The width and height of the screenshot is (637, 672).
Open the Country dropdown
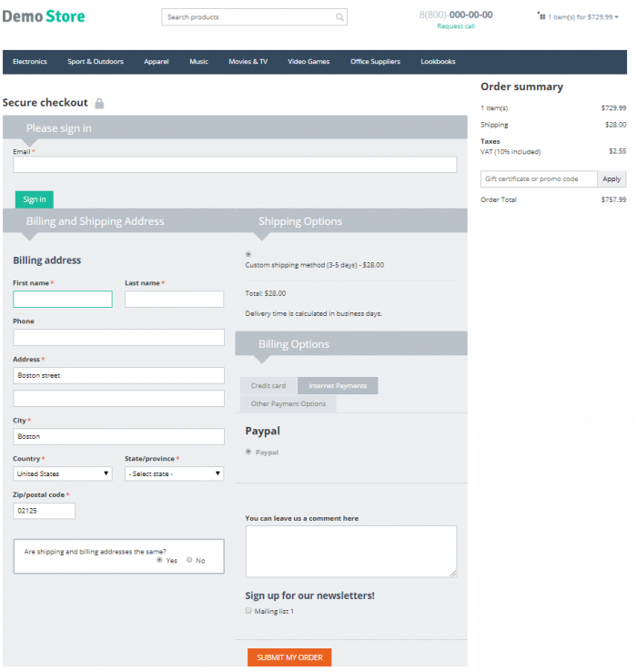pos(63,473)
